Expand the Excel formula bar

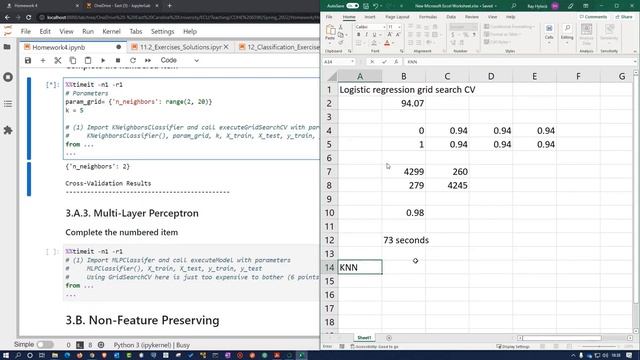tap(635, 62)
